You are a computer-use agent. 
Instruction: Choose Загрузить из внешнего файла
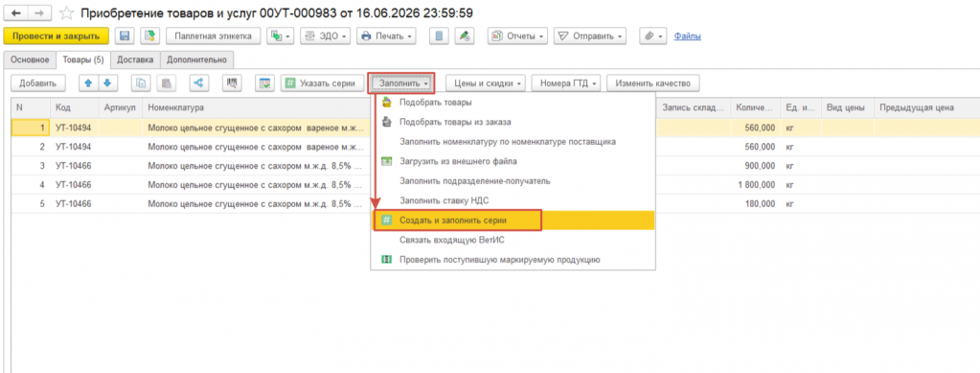coord(513,161)
